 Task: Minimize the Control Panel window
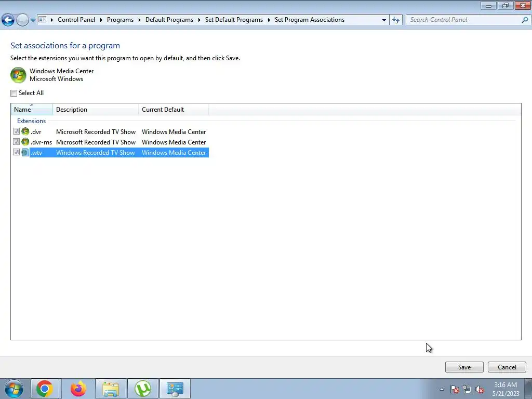[488, 5]
